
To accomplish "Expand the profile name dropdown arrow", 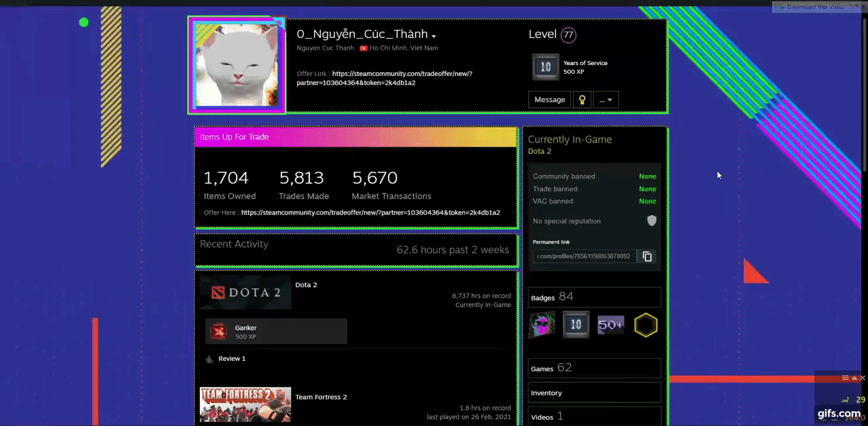I will tap(433, 36).
